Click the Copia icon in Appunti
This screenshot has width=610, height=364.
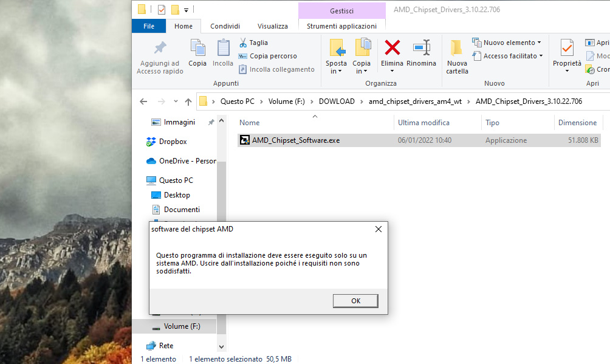tap(197, 47)
